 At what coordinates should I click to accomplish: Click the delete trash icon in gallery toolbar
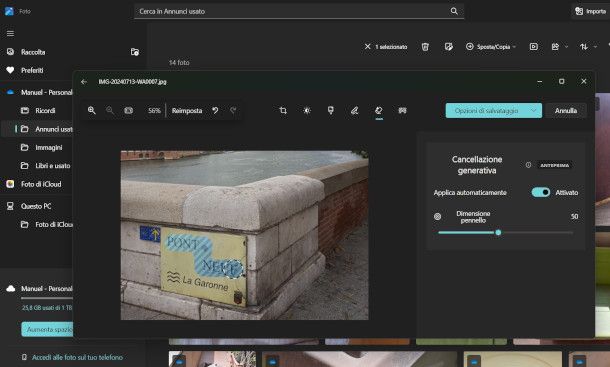click(425, 47)
